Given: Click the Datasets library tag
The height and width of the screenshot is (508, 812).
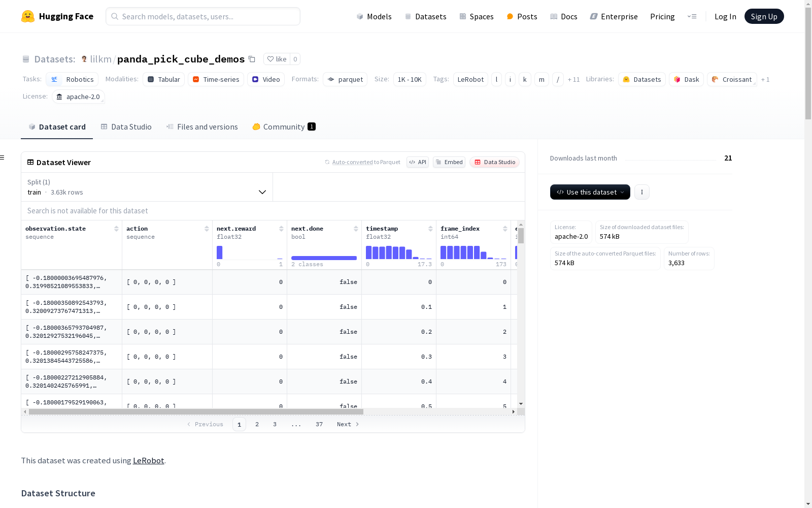Looking at the screenshot, I should [642, 79].
